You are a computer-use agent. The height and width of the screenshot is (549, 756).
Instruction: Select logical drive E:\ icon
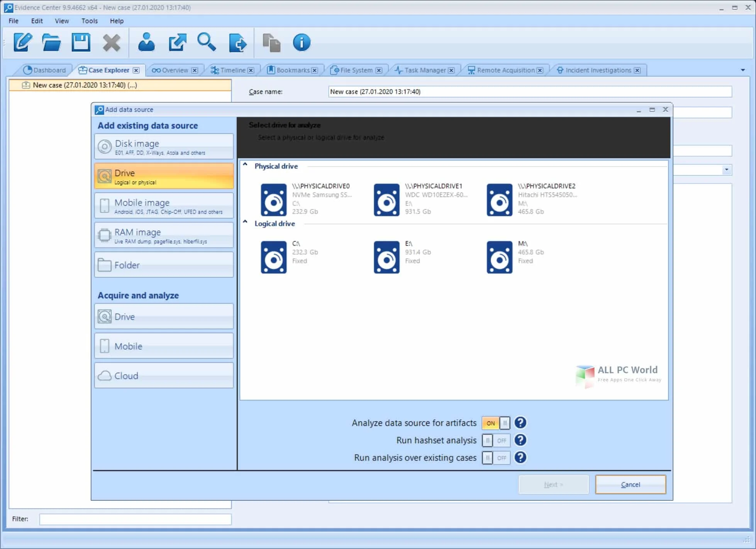(386, 257)
